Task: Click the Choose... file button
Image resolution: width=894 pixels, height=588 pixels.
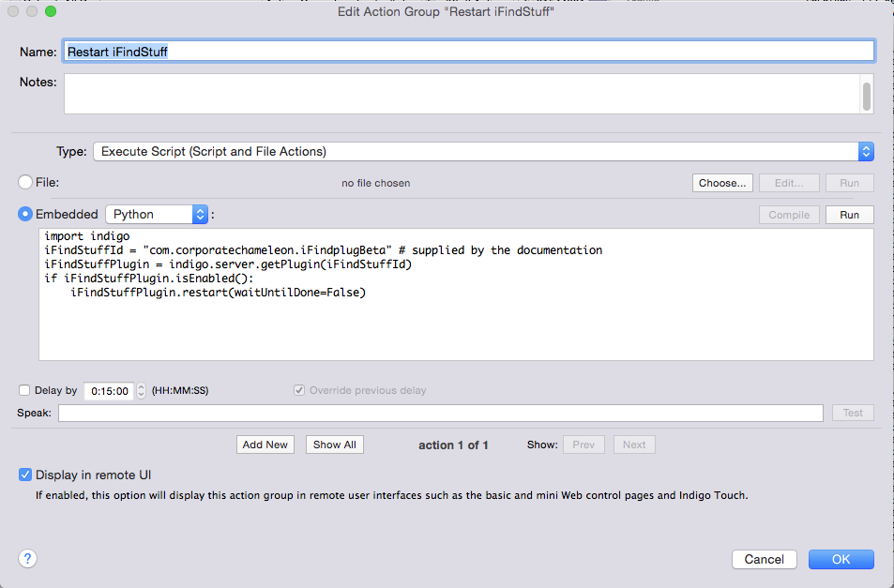Action: pos(722,183)
